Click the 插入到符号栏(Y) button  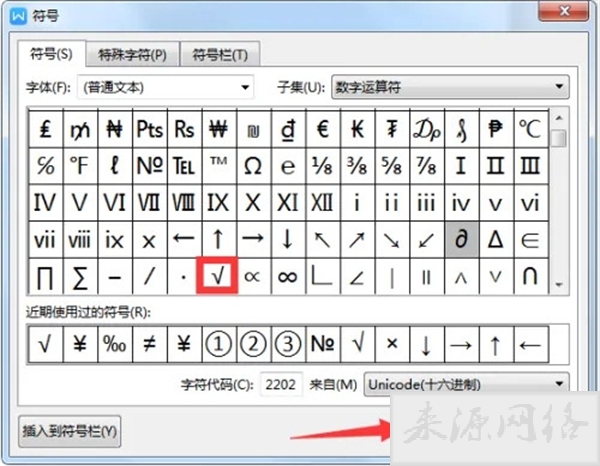coord(69,432)
